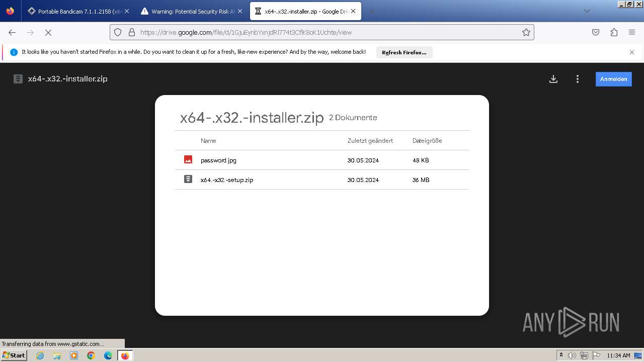
Task: Launch Google Chrome from taskbar
Action: coord(91,355)
